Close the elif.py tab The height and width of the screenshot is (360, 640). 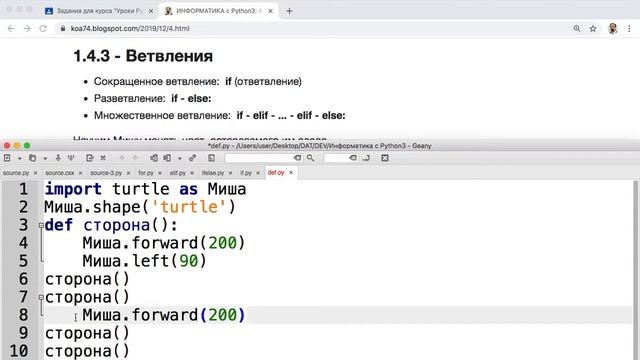click(x=192, y=173)
